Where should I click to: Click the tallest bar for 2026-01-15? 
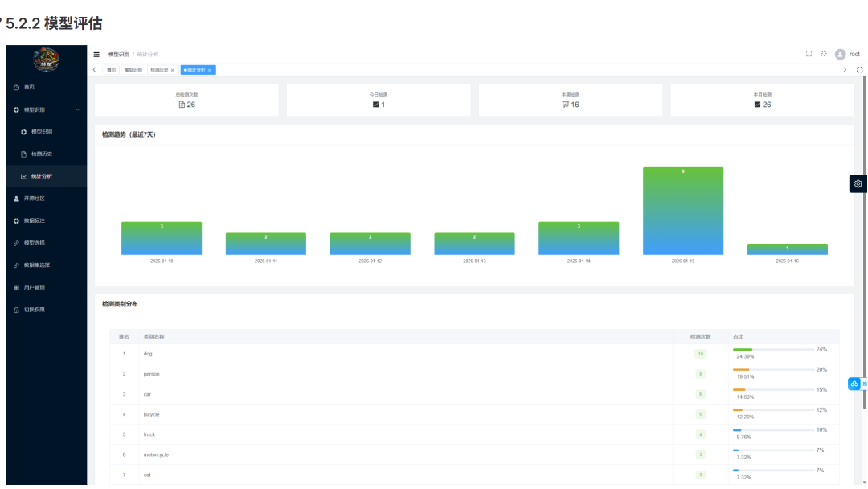tap(683, 211)
